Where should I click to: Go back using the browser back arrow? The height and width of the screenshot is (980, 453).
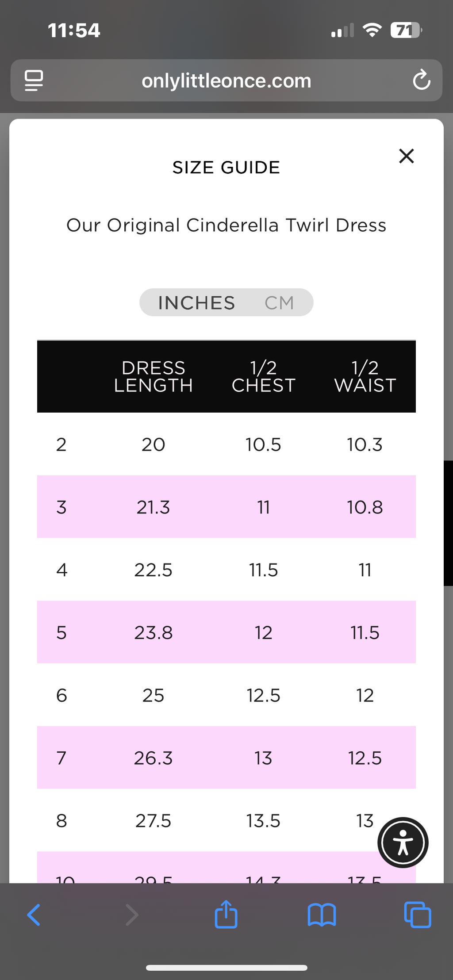coord(34,915)
